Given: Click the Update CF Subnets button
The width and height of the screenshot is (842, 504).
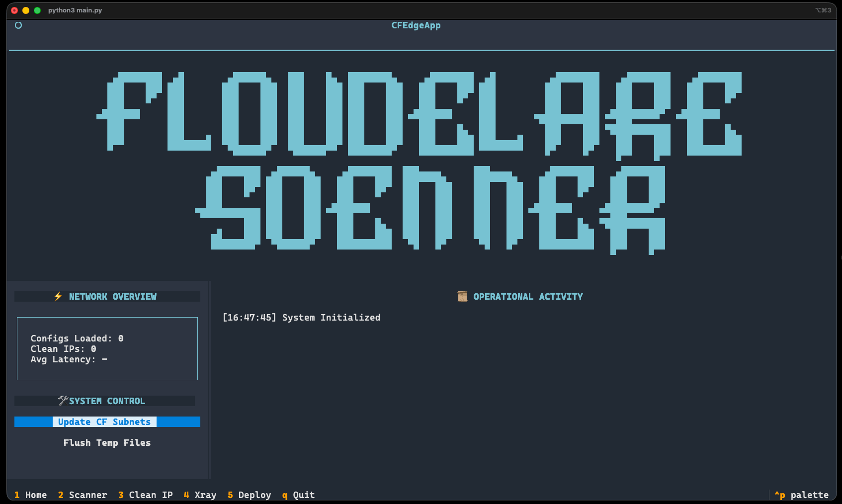Looking at the screenshot, I should (107, 421).
